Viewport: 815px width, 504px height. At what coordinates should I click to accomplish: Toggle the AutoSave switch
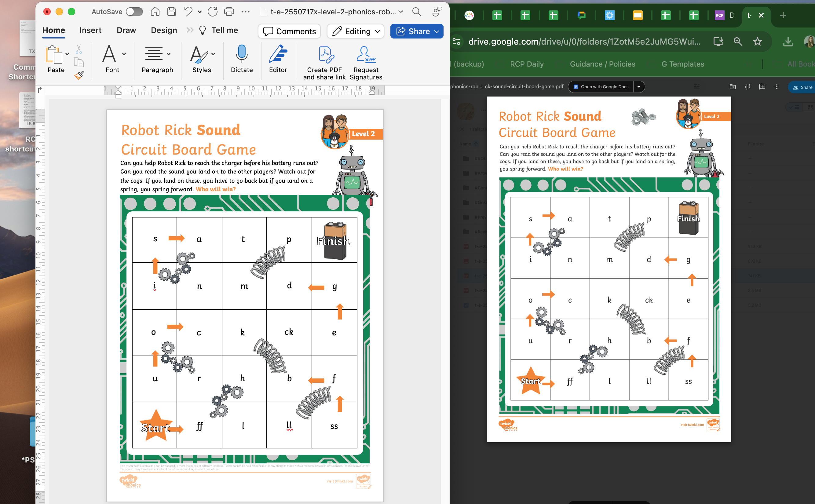coord(134,12)
